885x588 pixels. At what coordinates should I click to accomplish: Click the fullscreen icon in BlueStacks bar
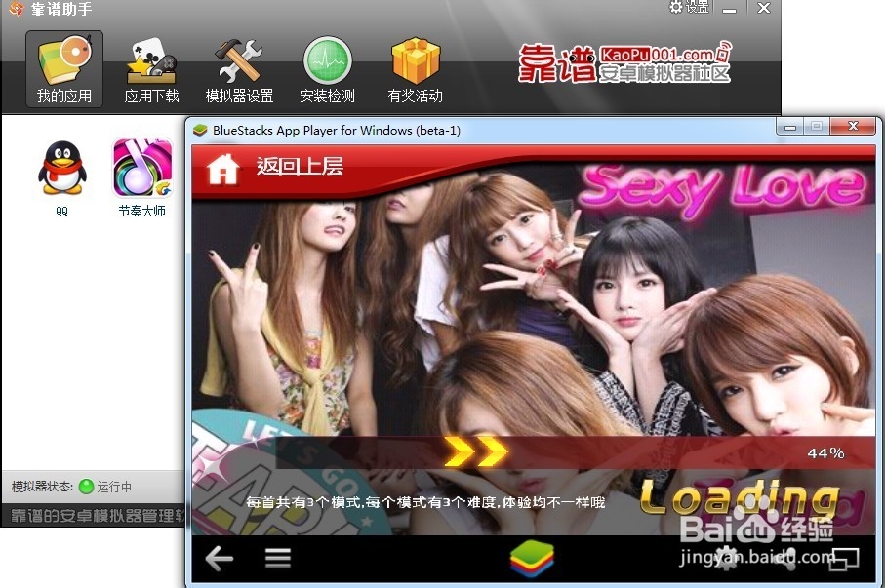(846, 558)
